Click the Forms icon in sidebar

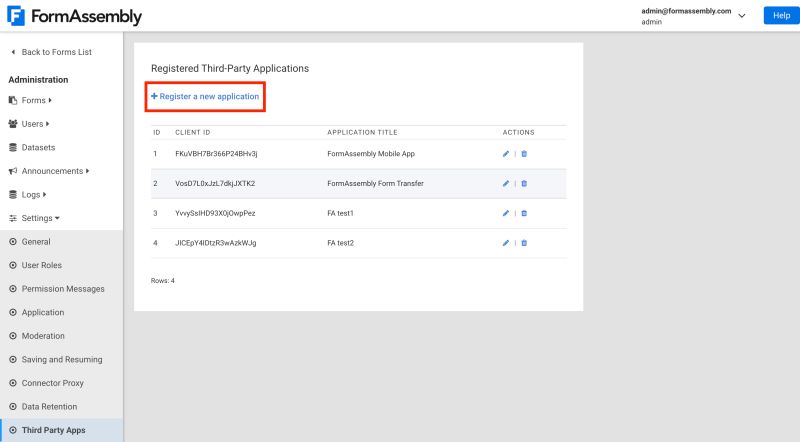pos(13,100)
